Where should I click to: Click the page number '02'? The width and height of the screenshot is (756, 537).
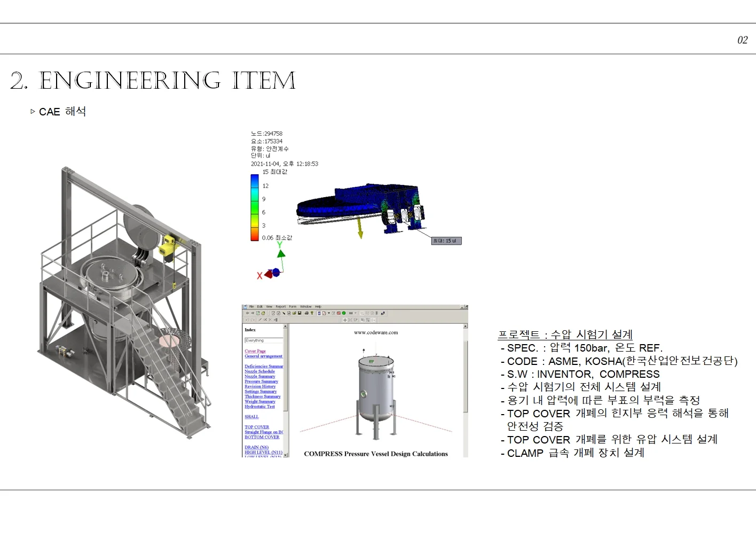[x=743, y=40]
